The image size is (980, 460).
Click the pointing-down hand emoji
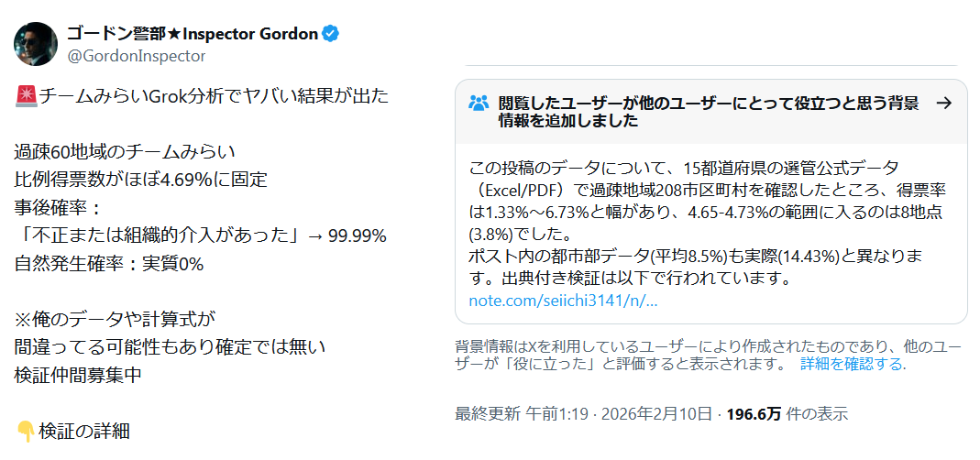click(x=26, y=431)
